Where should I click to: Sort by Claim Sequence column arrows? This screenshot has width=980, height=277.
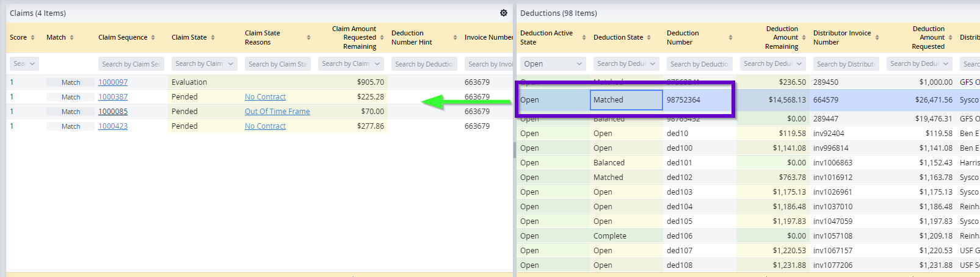tap(153, 38)
